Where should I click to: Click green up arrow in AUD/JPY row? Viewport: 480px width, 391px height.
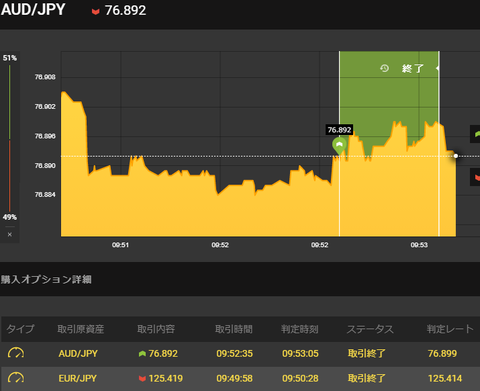[142, 353]
